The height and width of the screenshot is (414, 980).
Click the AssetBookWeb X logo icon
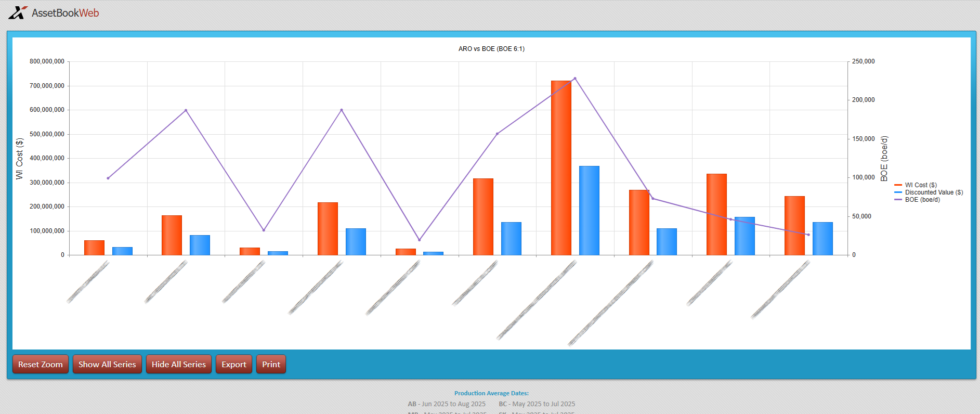(x=17, y=12)
